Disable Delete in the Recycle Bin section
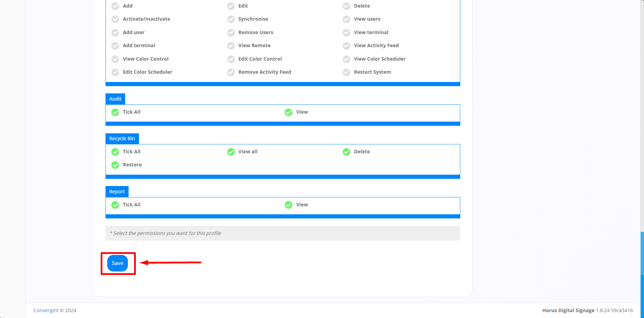This screenshot has height=318, width=644. coord(346,152)
